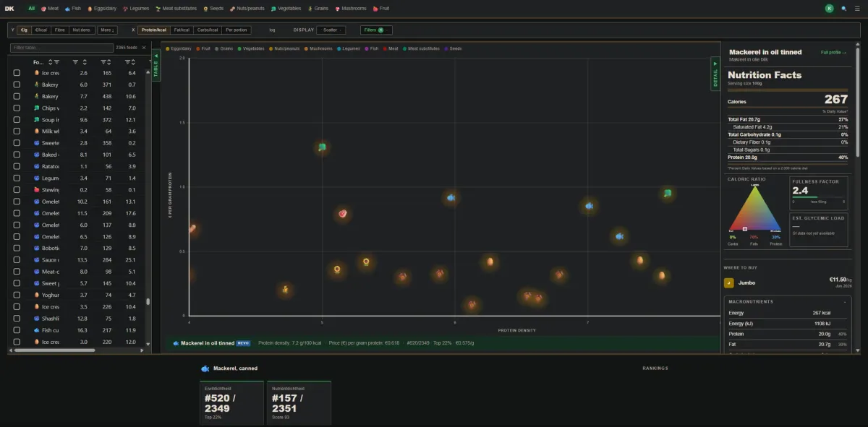Set X axis to Per portion

[237, 30]
